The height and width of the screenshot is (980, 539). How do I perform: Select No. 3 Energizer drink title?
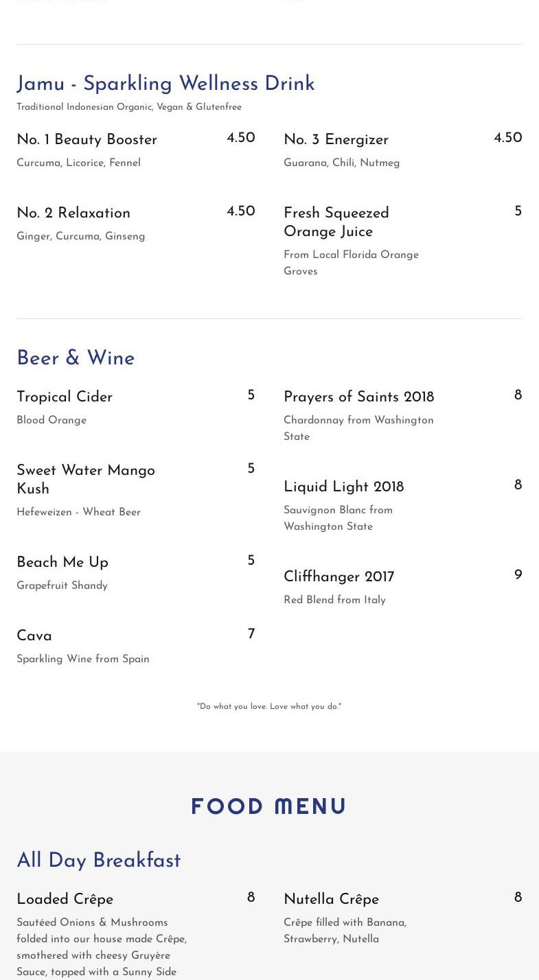pos(336,140)
